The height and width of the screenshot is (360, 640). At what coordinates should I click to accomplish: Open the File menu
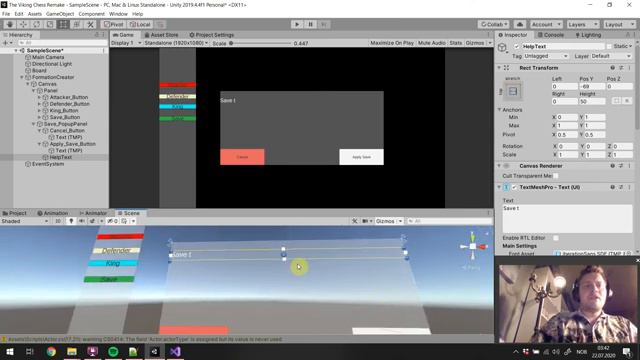(6, 14)
